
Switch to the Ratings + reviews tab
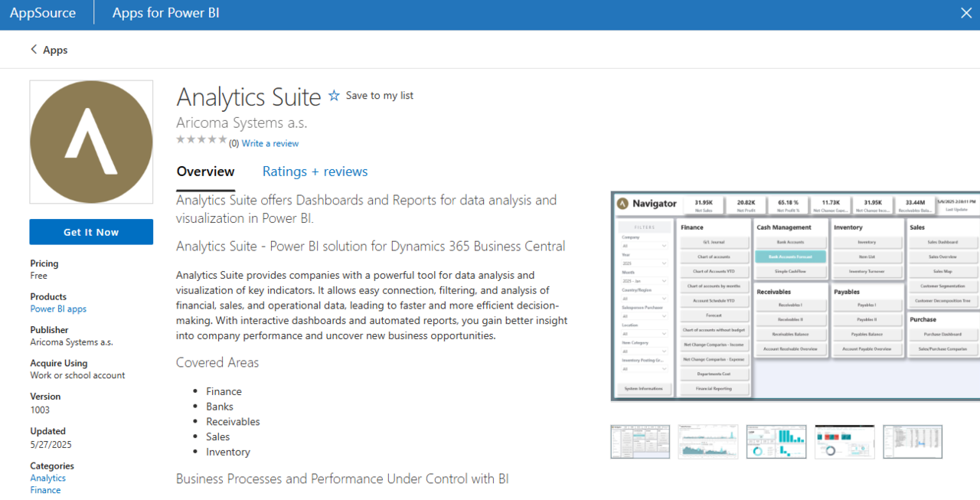(315, 172)
